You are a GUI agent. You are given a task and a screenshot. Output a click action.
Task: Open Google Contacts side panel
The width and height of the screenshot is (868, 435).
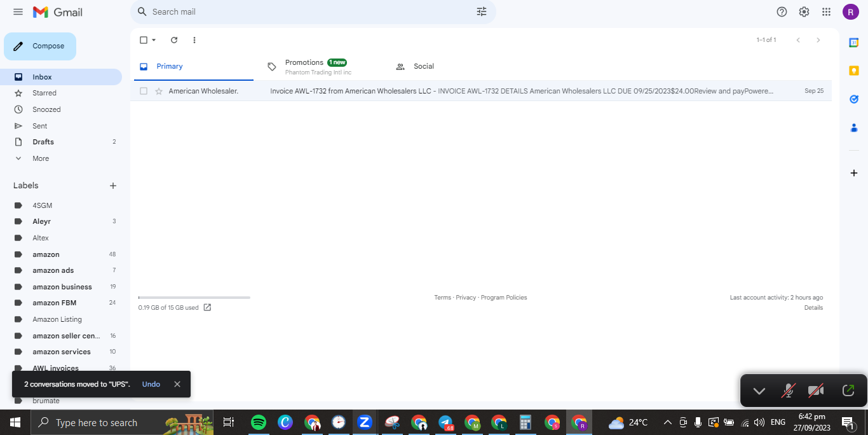point(854,128)
